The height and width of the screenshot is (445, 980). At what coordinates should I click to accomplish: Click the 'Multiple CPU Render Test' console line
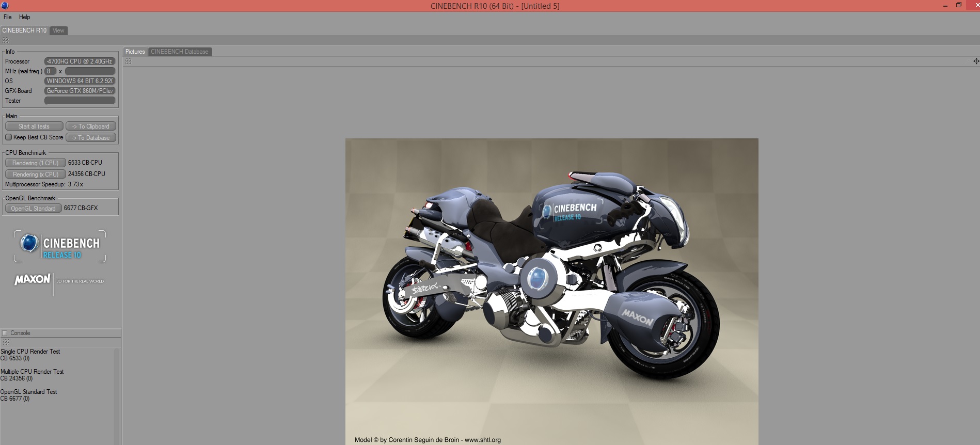[x=32, y=372]
